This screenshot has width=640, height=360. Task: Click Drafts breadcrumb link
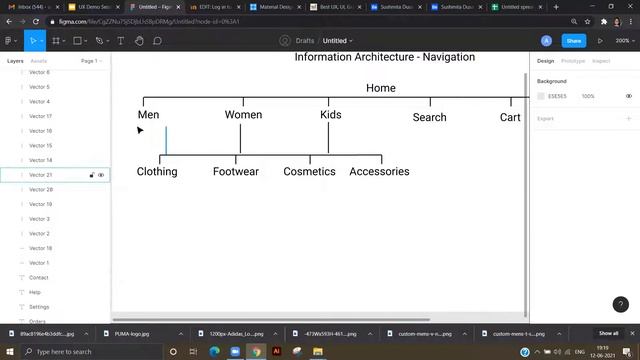click(x=305, y=41)
